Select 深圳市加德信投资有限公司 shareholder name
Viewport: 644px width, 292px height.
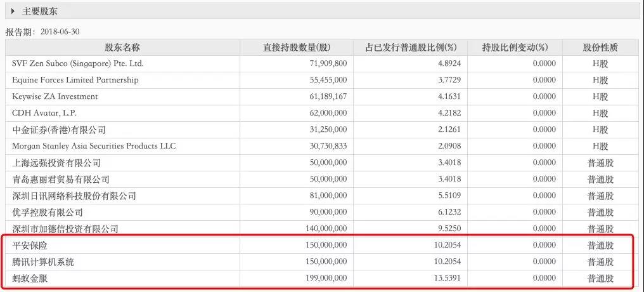[x=65, y=229]
